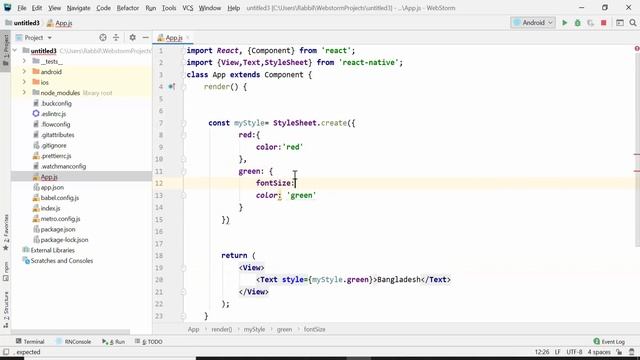Expand the android folder
Screen dimensions: 640x360
click(24, 72)
